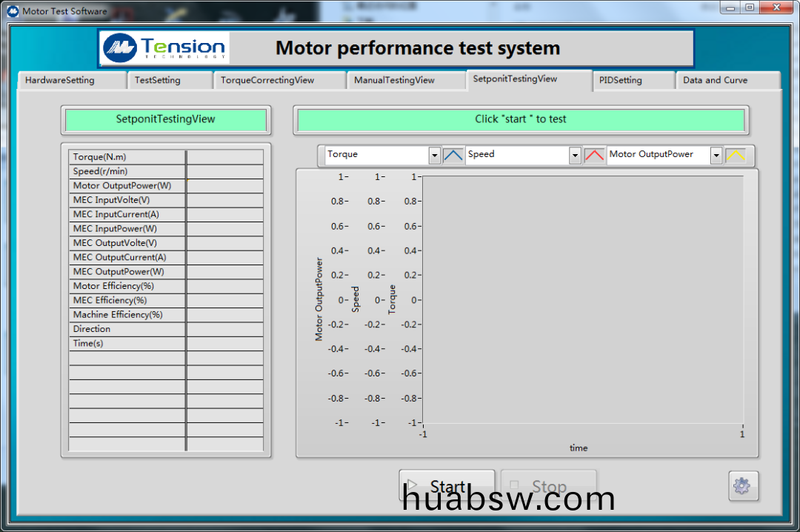Click the red Speed curve style icon
This screenshot has width=800, height=532.
pyautogui.click(x=594, y=156)
